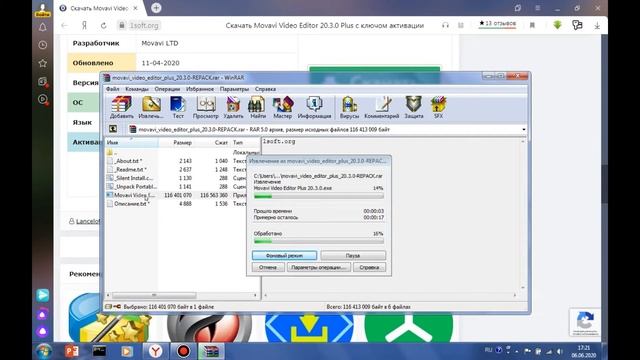640x360 pixels.
Task: Click the red record button app in taskbar
Action: (183, 351)
